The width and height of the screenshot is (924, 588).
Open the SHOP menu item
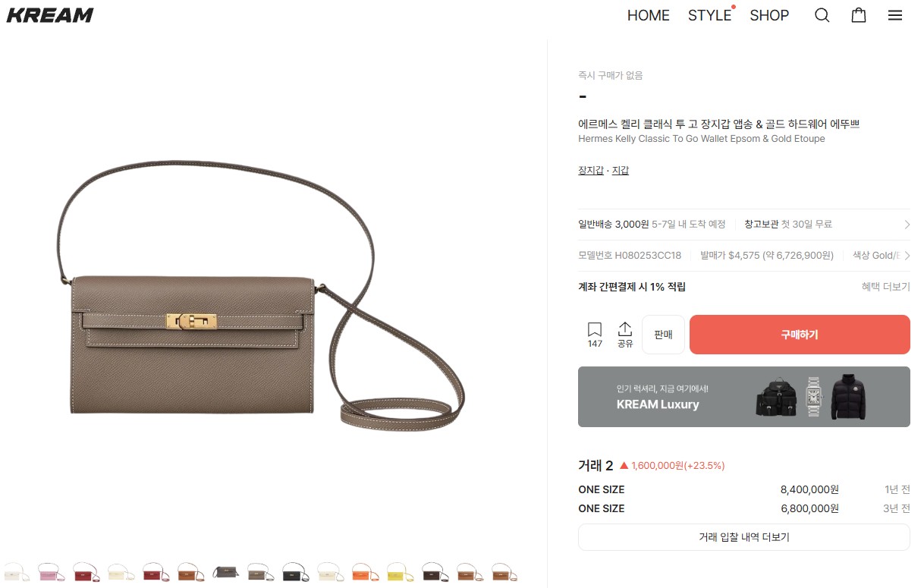(x=769, y=15)
